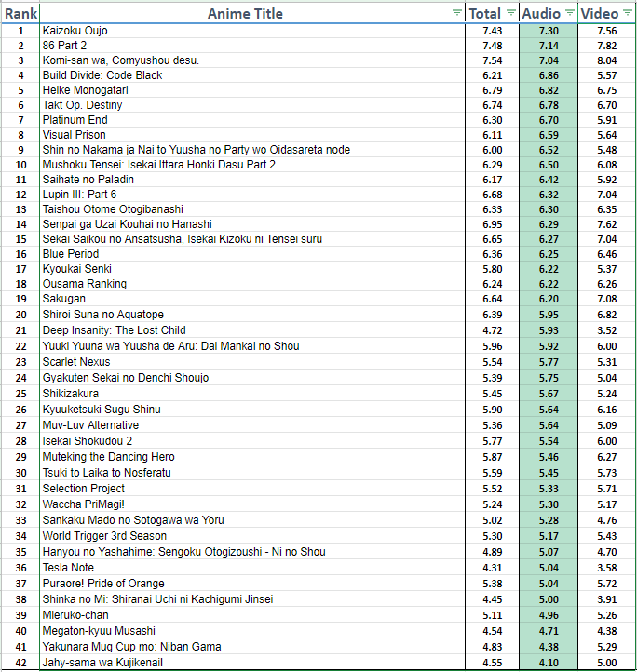Image resolution: width=637 pixels, height=672 pixels.
Task: Click the Platinum End title cell
Action: [x=252, y=120]
